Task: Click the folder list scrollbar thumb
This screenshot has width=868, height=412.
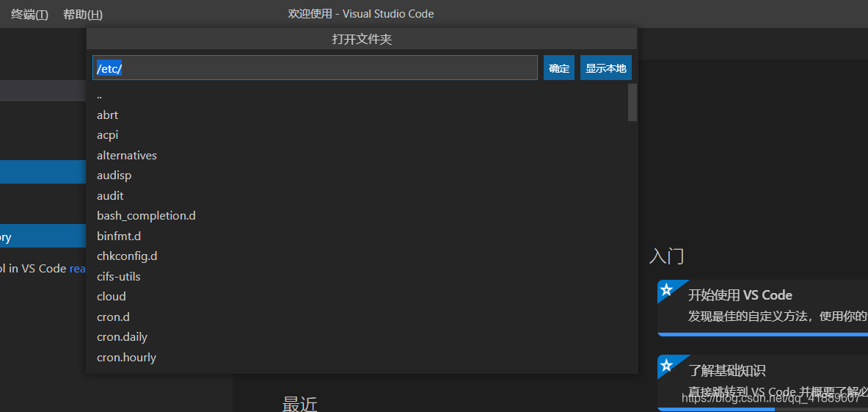Action: coord(632,102)
